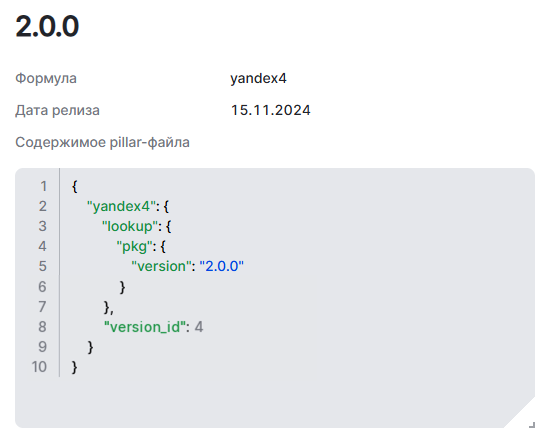Click line number 1 in the gutter
Screen dimensions: 560x438
click(x=43, y=186)
